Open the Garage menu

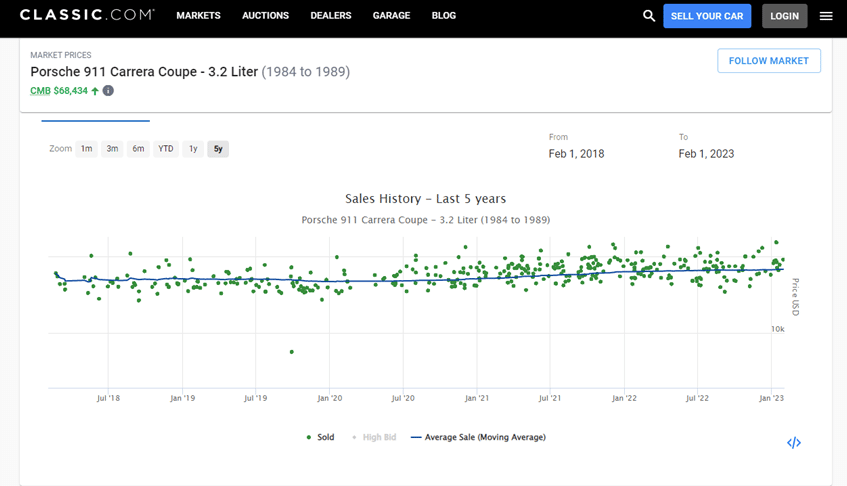391,16
